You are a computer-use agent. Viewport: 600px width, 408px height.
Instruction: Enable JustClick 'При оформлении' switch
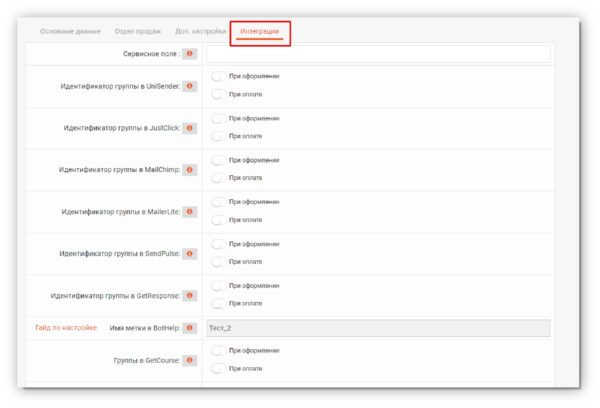tap(218, 118)
